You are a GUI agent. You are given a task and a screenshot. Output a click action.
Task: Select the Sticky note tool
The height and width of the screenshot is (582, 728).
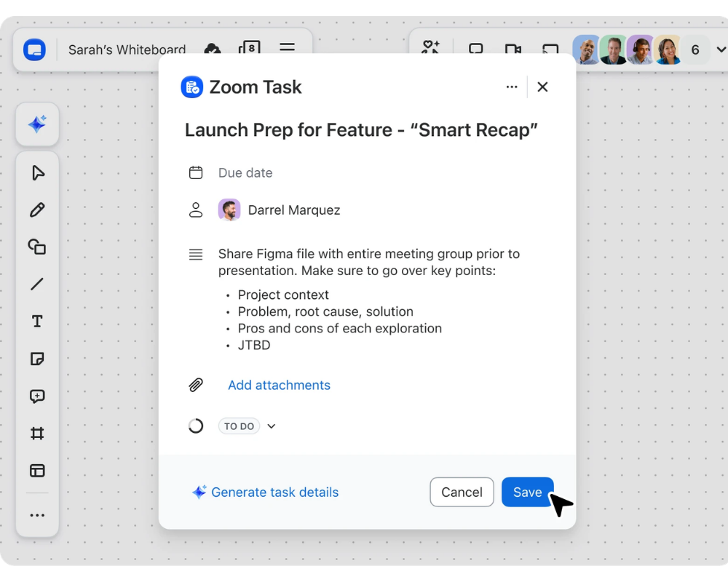37,359
